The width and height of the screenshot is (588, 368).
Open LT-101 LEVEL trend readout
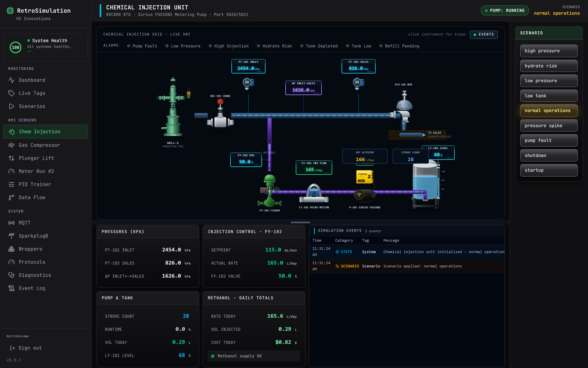click(441, 153)
